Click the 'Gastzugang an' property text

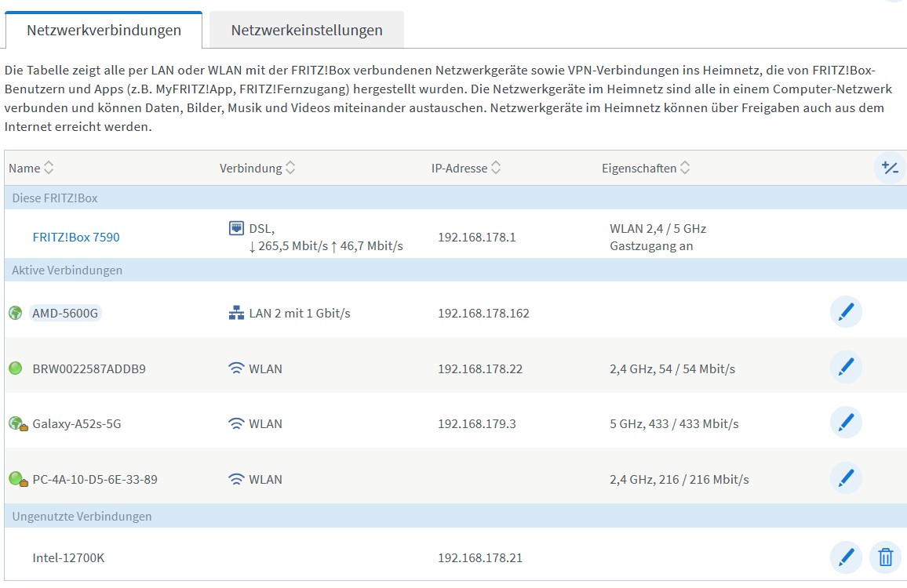[651, 245]
